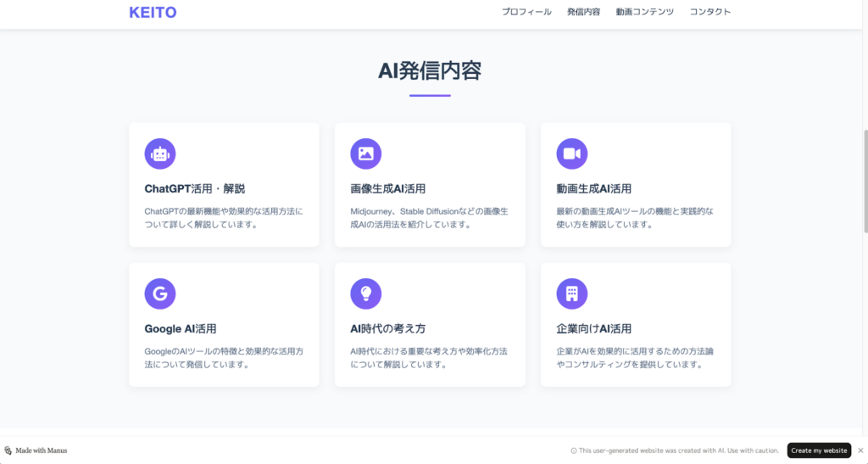Open the 動画コンテンツ navigation item
The width and height of the screenshot is (868, 464).
click(644, 12)
